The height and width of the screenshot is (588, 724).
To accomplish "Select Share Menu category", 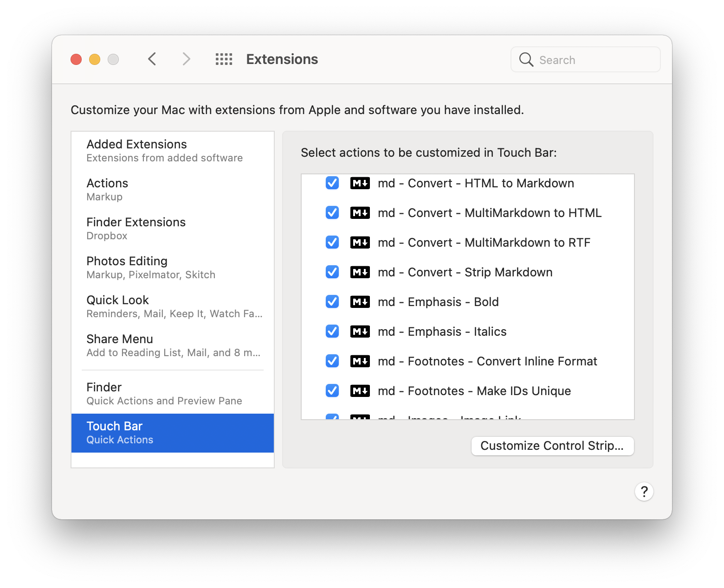I will pos(173,345).
